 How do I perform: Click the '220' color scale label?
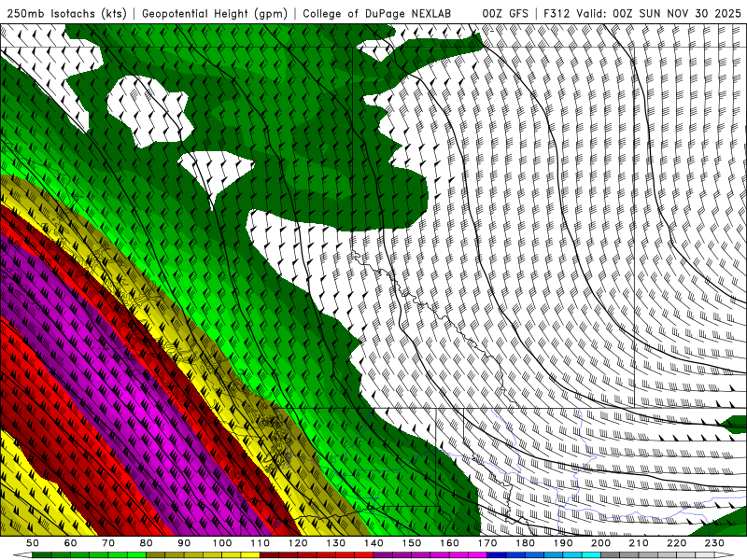(x=676, y=543)
